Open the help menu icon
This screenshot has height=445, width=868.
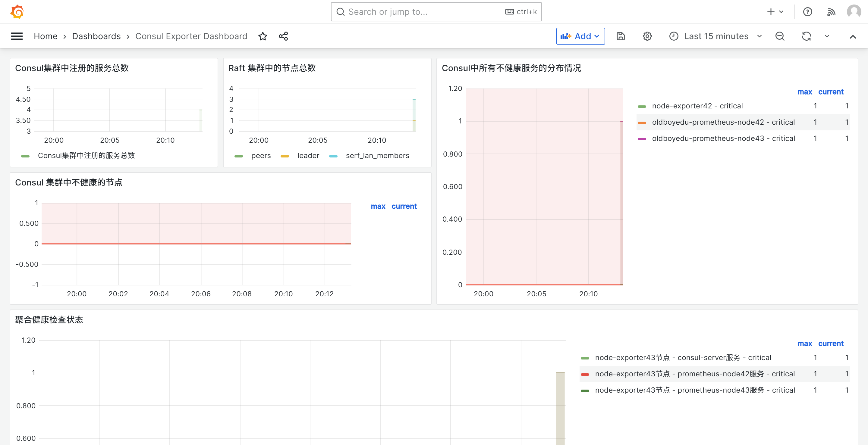[x=808, y=12]
